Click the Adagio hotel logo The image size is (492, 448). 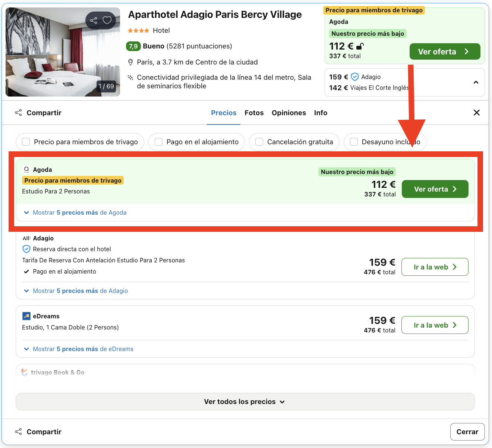pyautogui.click(x=26, y=238)
